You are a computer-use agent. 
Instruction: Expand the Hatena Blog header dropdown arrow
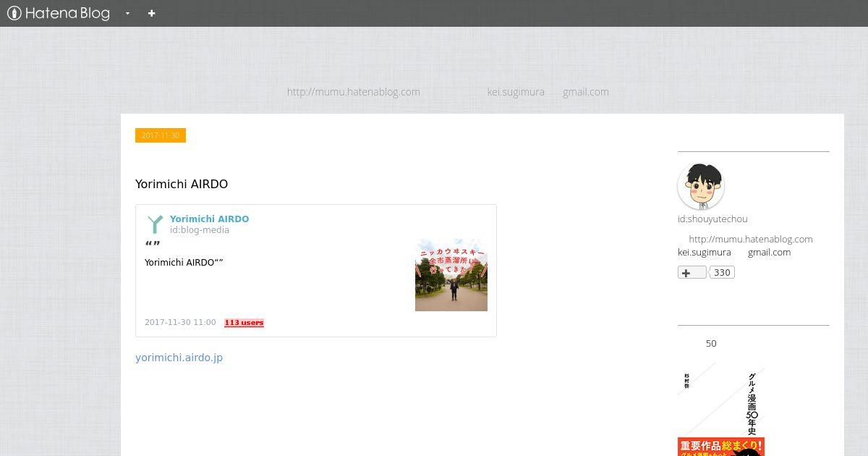tap(127, 13)
